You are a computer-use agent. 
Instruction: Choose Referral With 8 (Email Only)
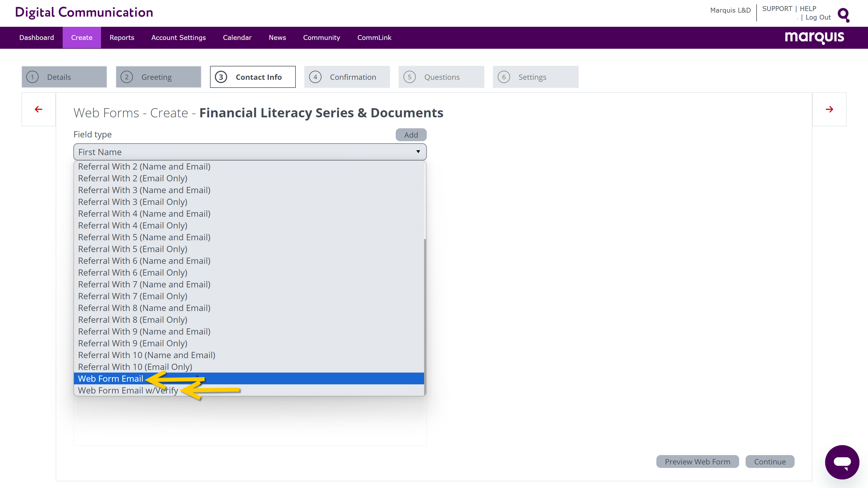pos(249,320)
